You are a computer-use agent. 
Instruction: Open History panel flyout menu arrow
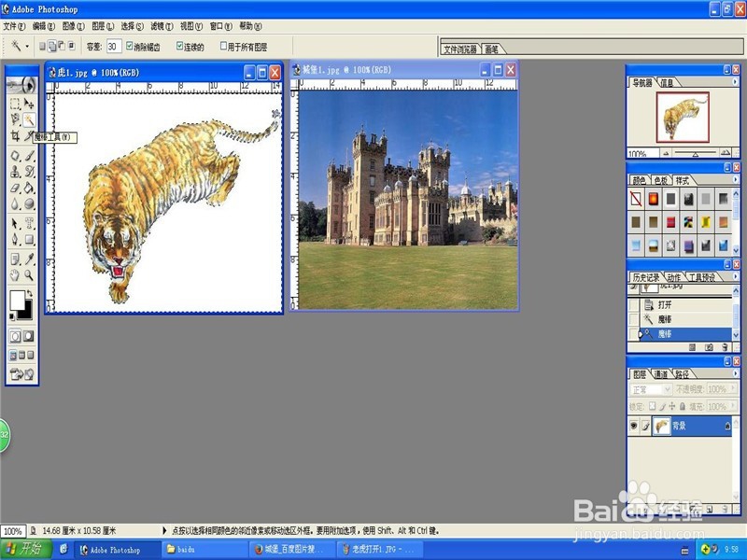point(735,276)
